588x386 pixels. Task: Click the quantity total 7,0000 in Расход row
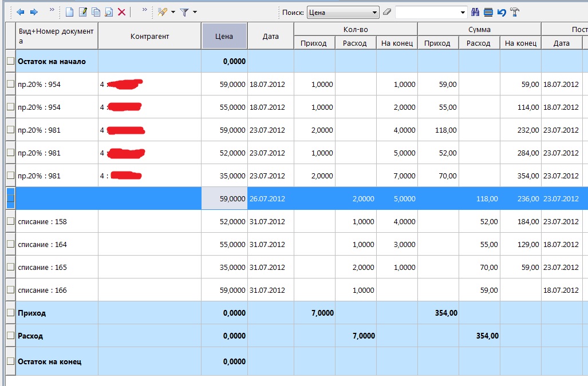pyautogui.click(x=356, y=336)
